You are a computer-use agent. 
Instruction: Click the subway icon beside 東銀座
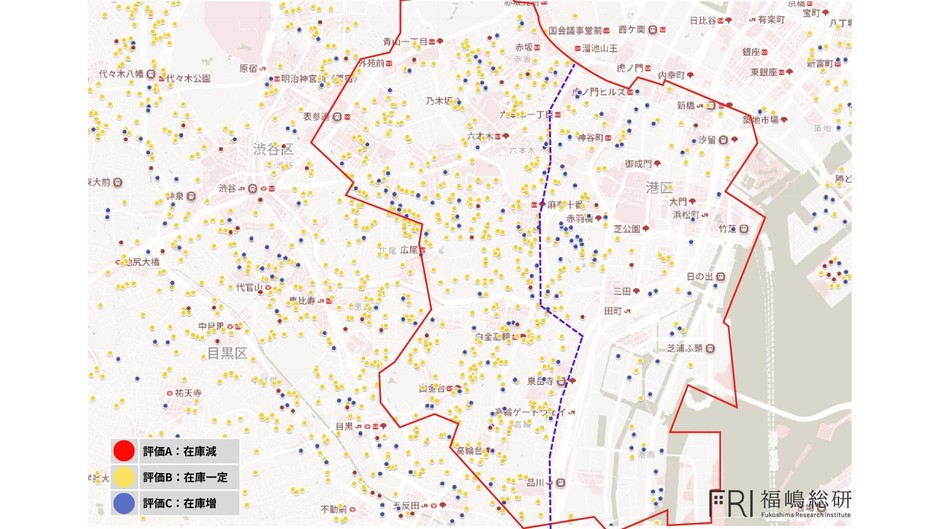pos(790,72)
